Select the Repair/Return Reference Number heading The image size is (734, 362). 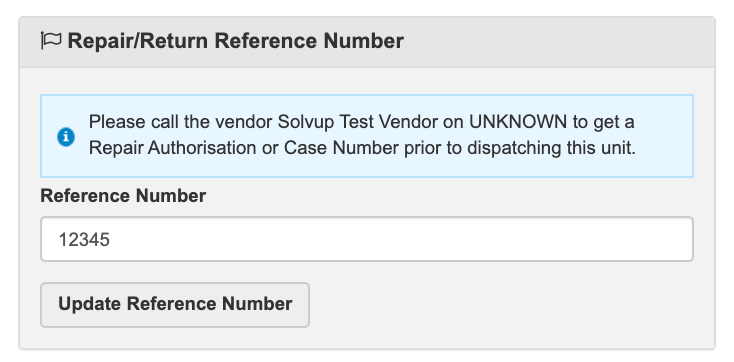(235, 41)
